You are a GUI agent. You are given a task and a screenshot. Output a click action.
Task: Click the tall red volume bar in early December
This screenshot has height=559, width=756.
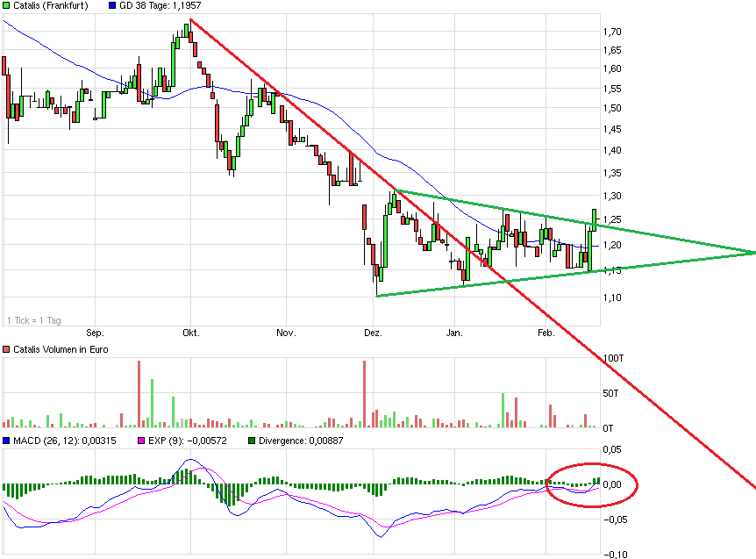[x=365, y=394]
